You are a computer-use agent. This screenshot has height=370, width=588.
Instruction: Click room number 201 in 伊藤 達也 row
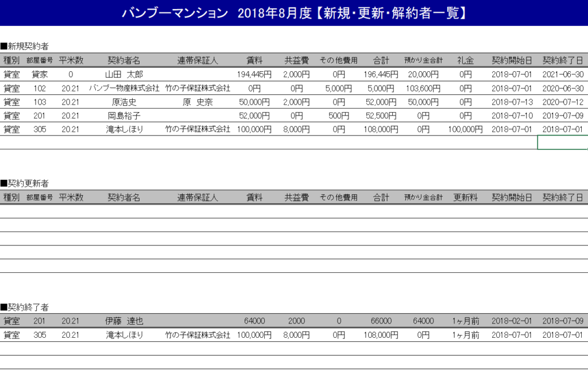[40, 321]
